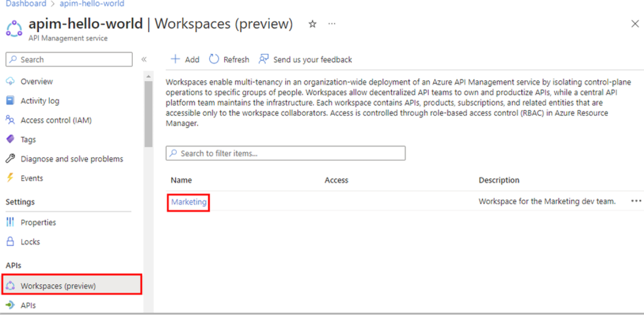Focus the Search to filter items field

(x=285, y=153)
